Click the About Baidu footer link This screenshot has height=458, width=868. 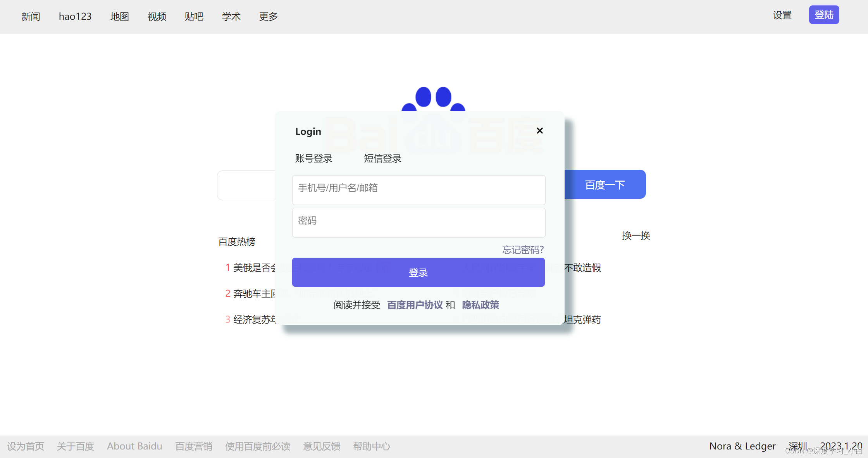point(134,446)
